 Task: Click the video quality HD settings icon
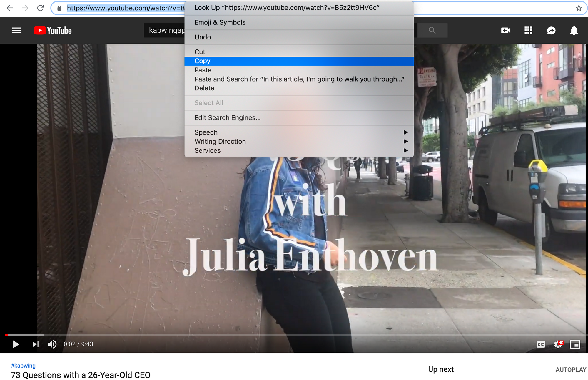[558, 344]
